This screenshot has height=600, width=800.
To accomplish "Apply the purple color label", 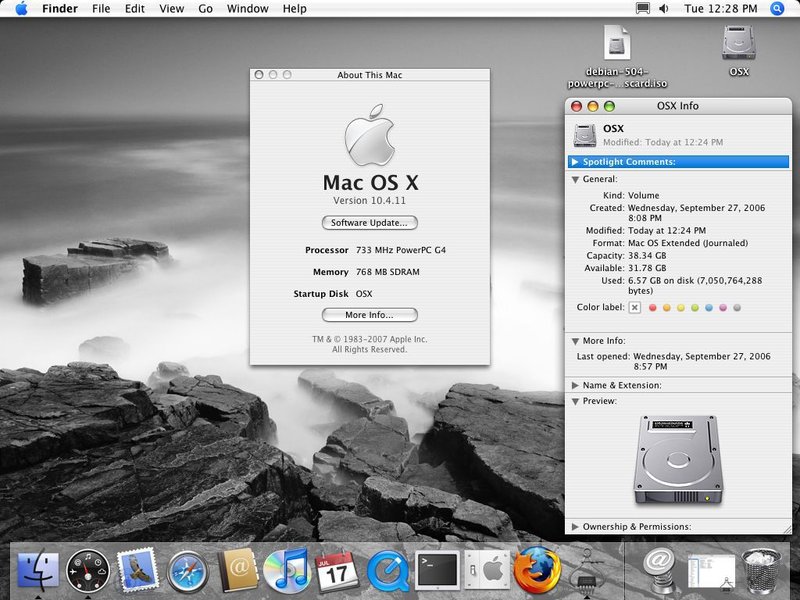I will [722, 308].
